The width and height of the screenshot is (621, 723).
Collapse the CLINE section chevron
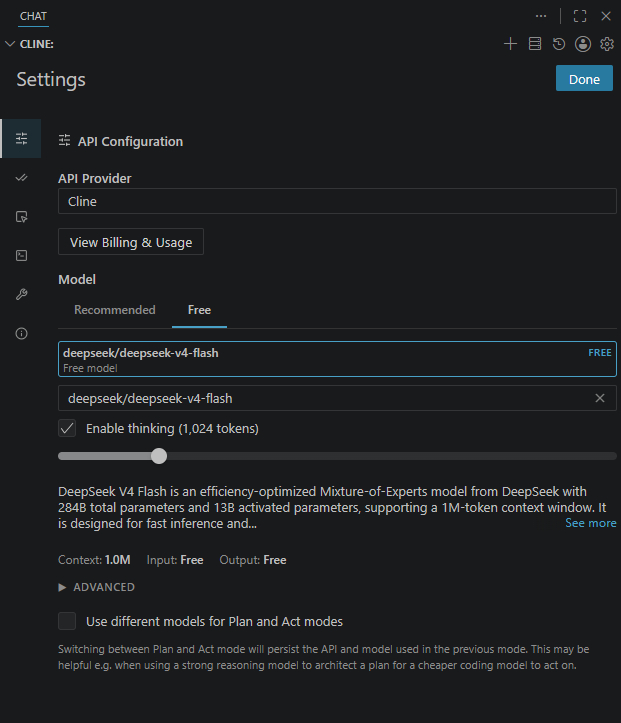tap(10, 44)
